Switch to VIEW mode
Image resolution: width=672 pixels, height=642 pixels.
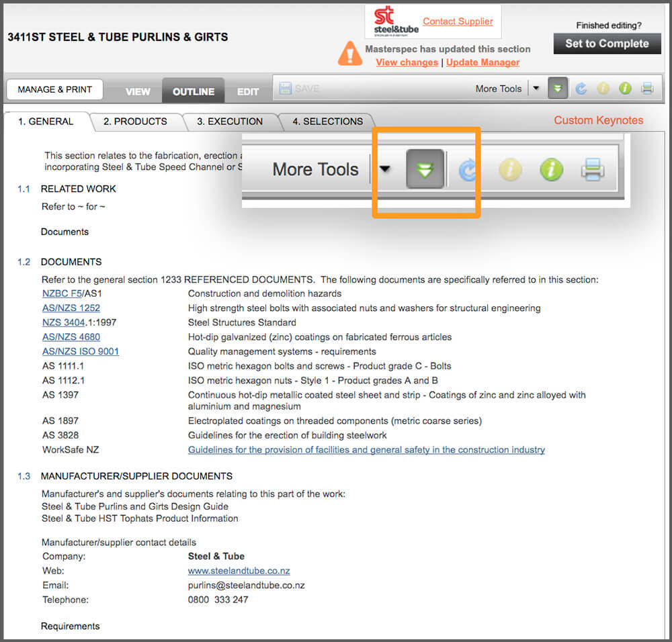138,91
